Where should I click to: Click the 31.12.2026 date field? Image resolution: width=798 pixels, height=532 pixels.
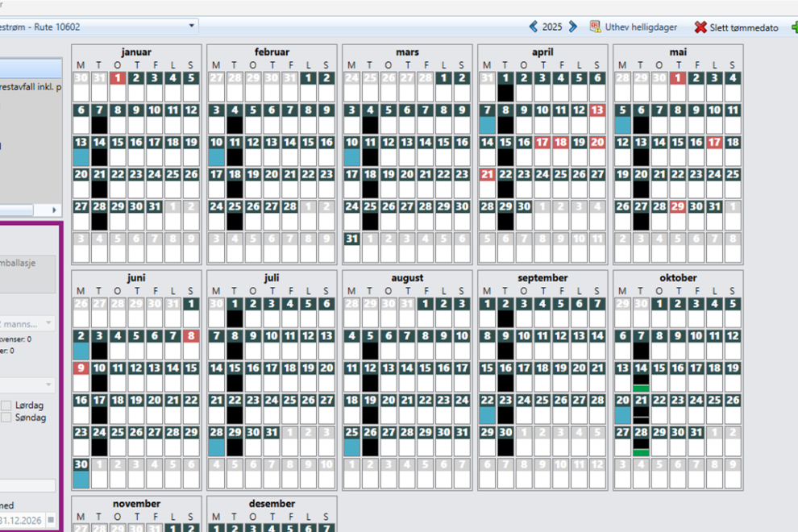[23, 520]
